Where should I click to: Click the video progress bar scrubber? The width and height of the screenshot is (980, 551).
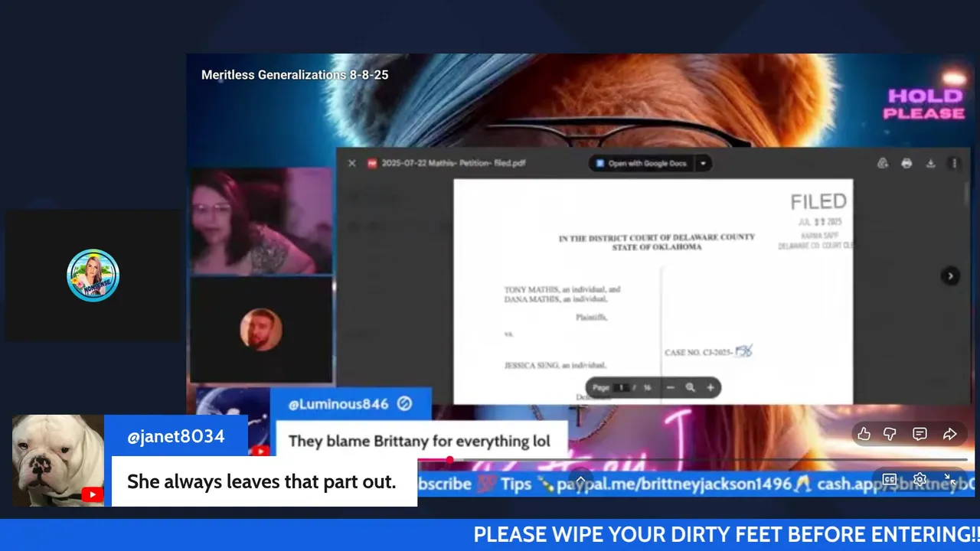[449, 460]
